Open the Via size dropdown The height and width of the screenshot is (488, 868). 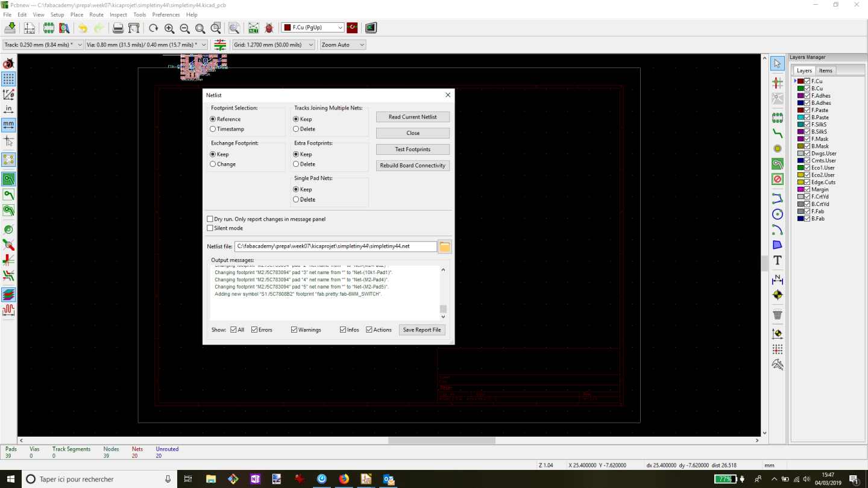146,45
